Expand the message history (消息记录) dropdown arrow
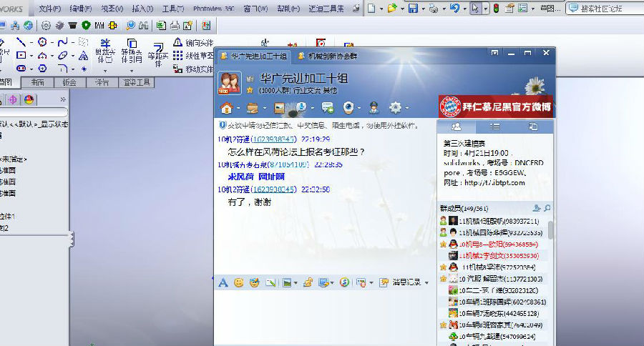Viewport: 644px width, 346px height. [426, 283]
